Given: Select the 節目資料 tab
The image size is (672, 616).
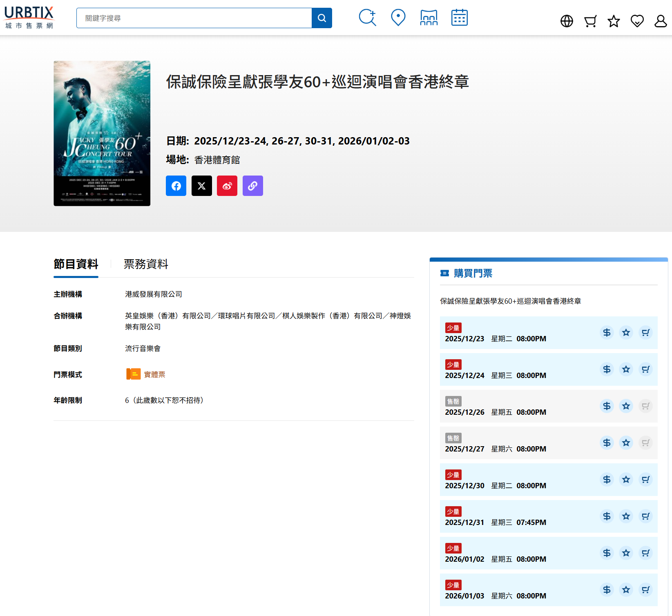Looking at the screenshot, I should [x=76, y=264].
